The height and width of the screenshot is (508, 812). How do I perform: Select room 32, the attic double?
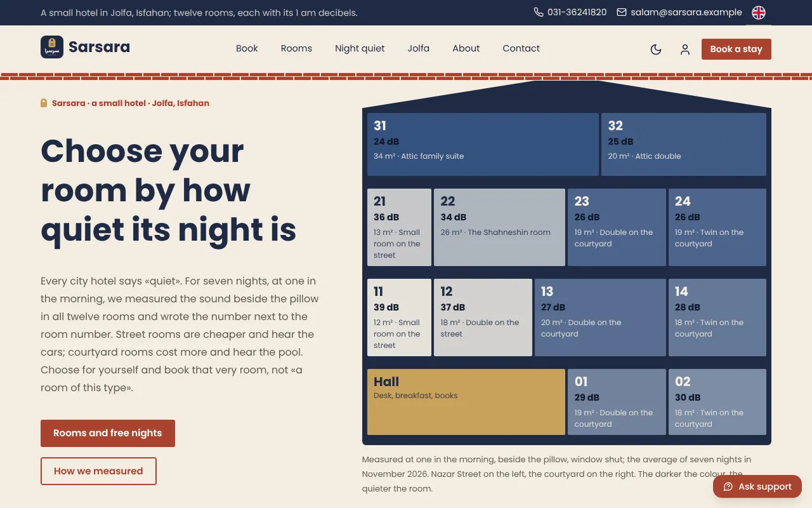pyautogui.click(x=684, y=144)
